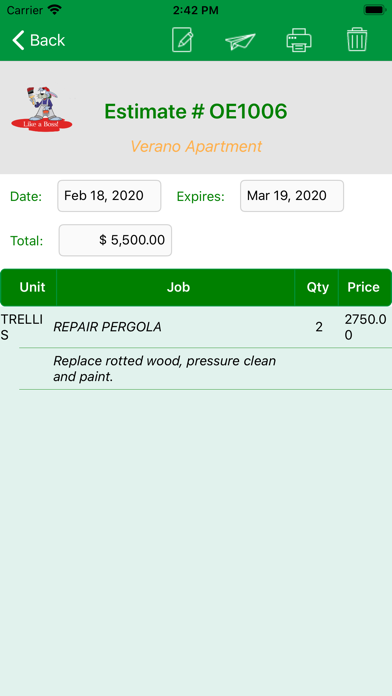Send estimate via paper plane icon
The width and height of the screenshot is (392, 696).
click(x=240, y=41)
